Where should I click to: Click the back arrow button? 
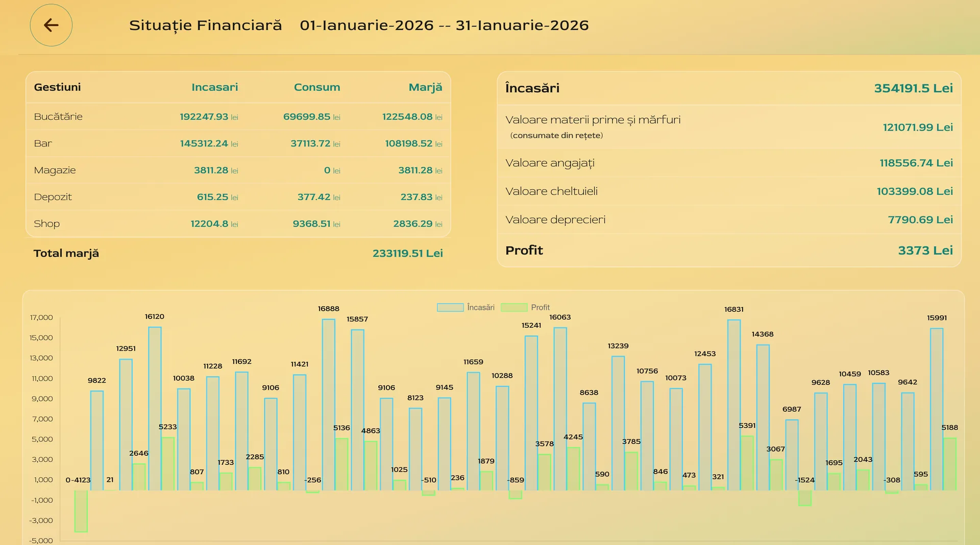[x=51, y=25]
